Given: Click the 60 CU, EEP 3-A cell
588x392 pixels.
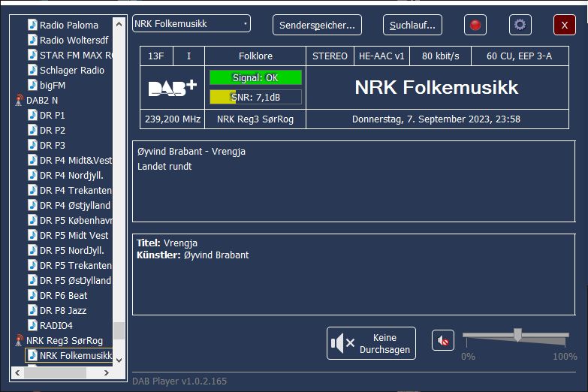Looking at the screenshot, I should click(x=520, y=56).
